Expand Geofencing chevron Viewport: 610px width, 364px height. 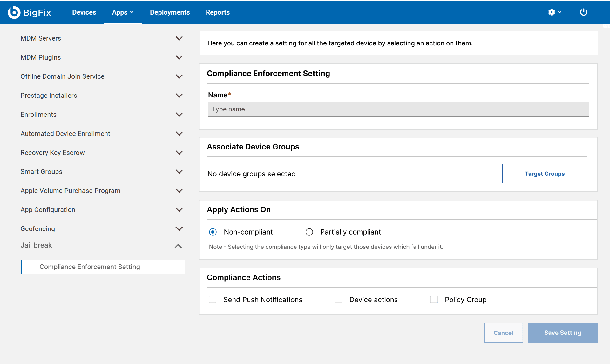tap(179, 229)
